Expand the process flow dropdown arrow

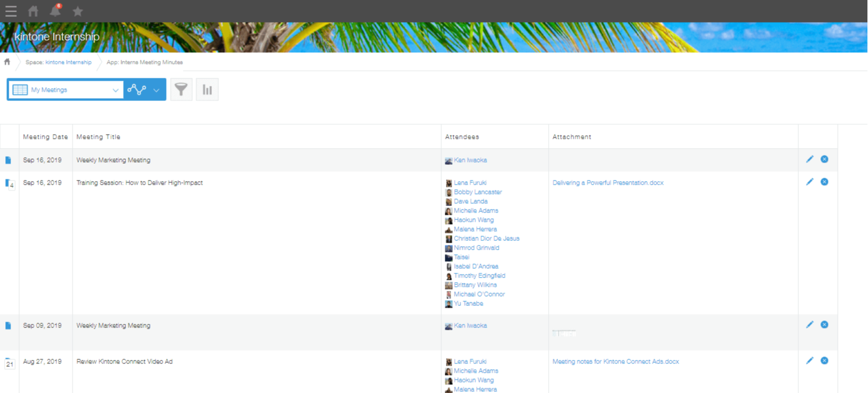click(x=156, y=90)
